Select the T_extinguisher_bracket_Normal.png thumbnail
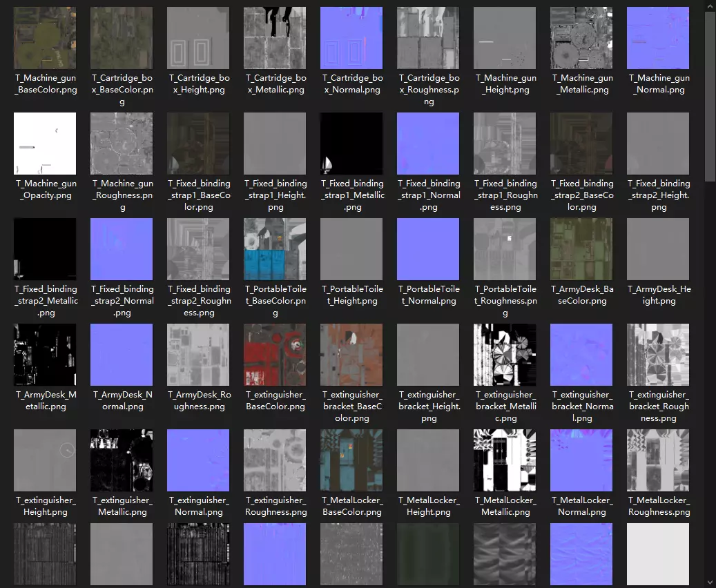The width and height of the screenshot is (716, 588). pyautogui.click(x=582, y=355)
